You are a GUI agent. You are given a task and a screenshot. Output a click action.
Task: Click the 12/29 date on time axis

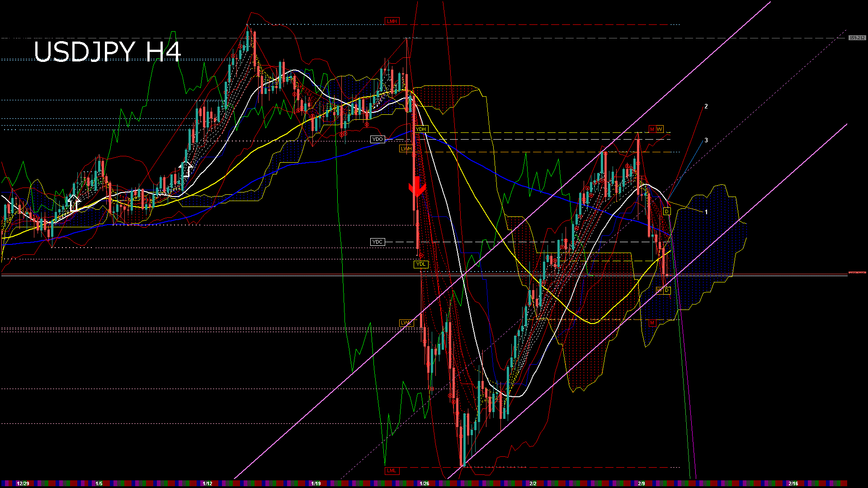click(23, 483)
